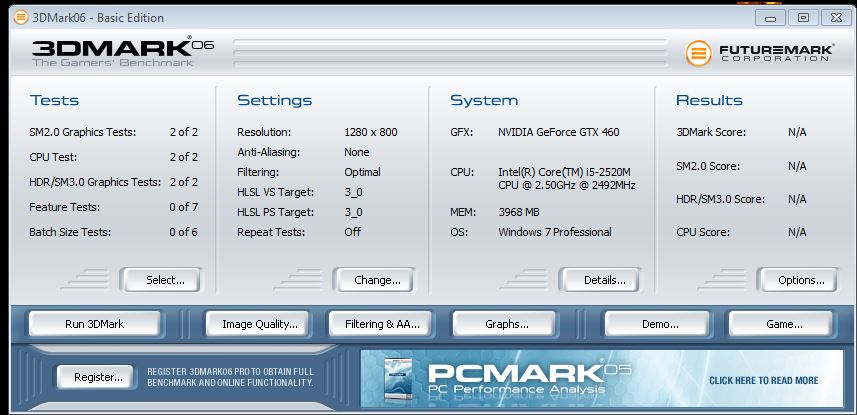Click the 'HDR/SM3.0 Score:' label
This screenshot has height=415, width=857.
(720, 200)
